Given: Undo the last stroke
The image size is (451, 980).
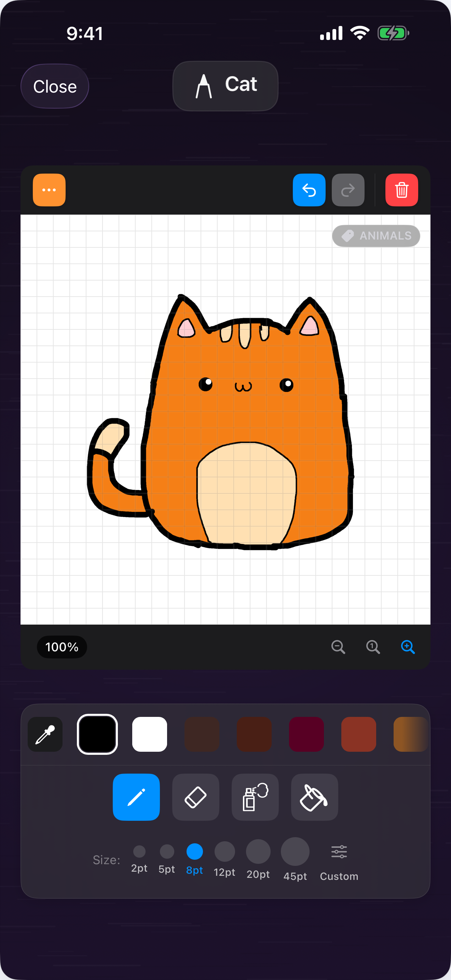Looking at the screenshot, I should pyautogui.click(x=309, y=190).
